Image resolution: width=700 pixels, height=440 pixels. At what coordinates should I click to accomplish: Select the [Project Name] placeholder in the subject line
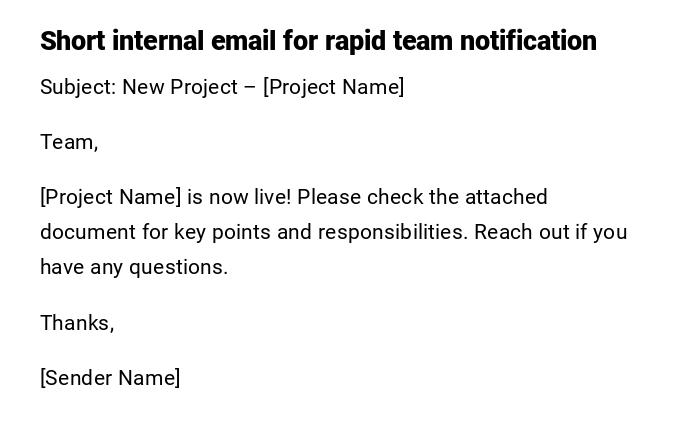[x=333, y=87]
